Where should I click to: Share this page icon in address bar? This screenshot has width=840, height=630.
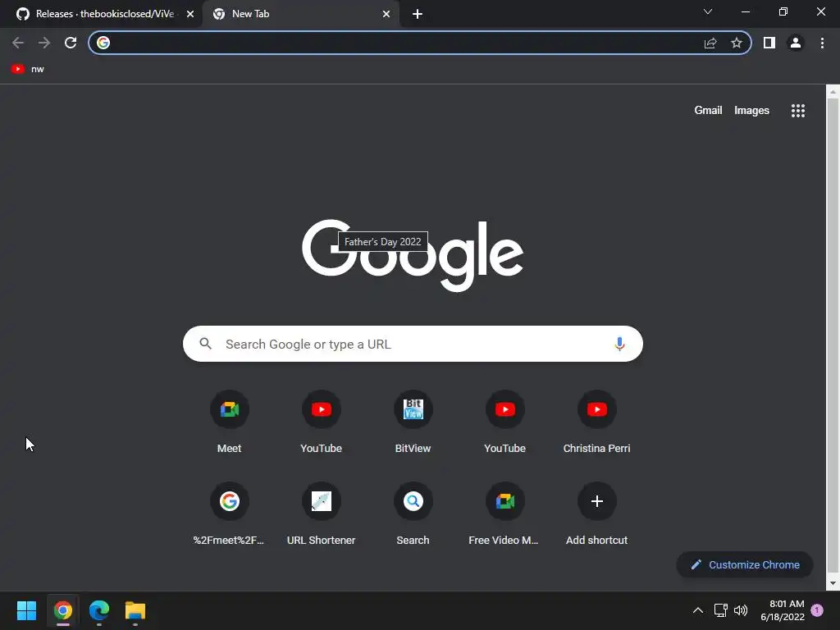click(710, 43)
